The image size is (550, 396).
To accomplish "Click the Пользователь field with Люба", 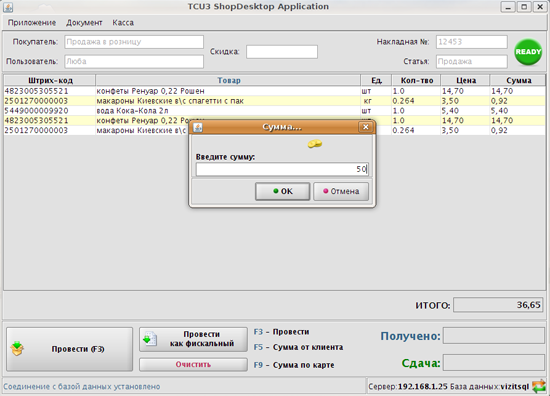I will coord(134,61).
